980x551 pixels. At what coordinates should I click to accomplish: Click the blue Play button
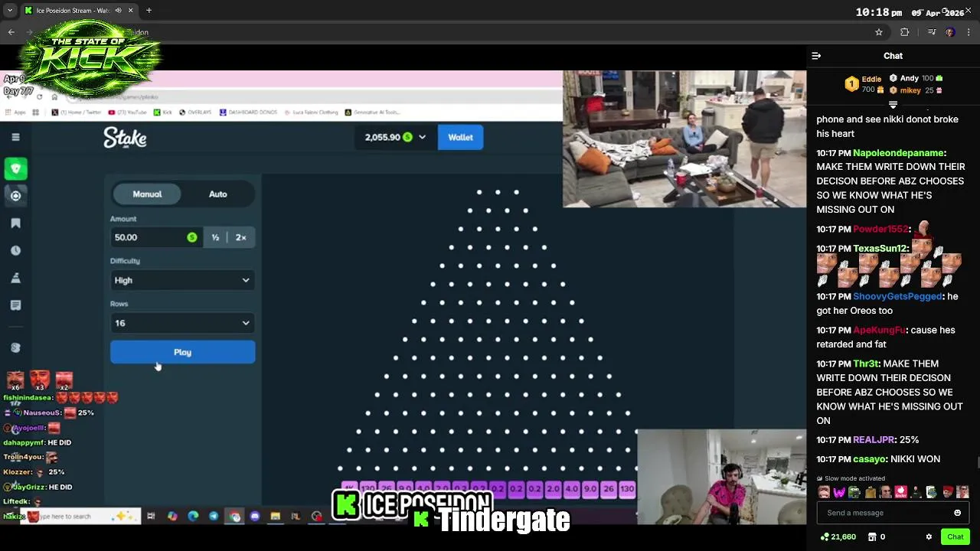pos(182,352)
